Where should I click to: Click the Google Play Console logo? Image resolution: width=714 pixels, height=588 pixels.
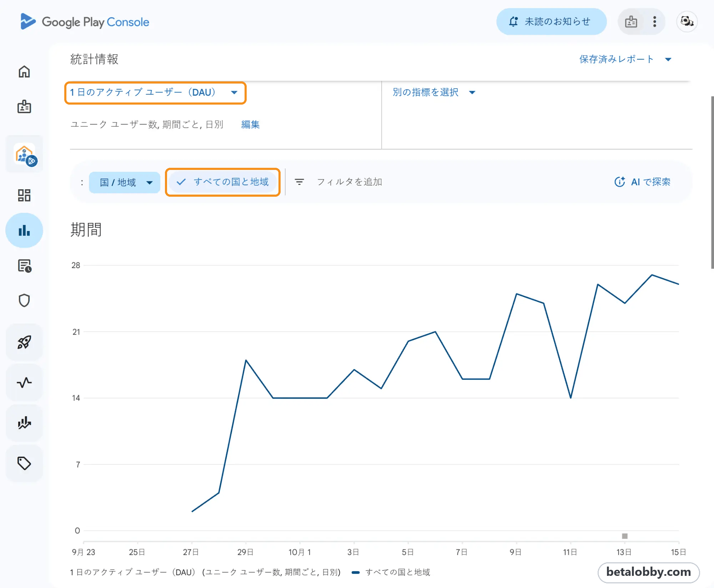point(85,22)
